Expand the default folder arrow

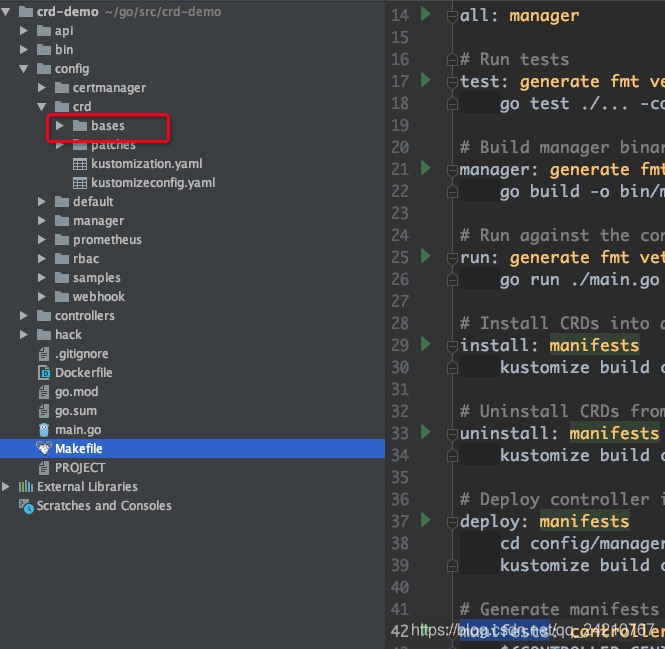[42, 201]
